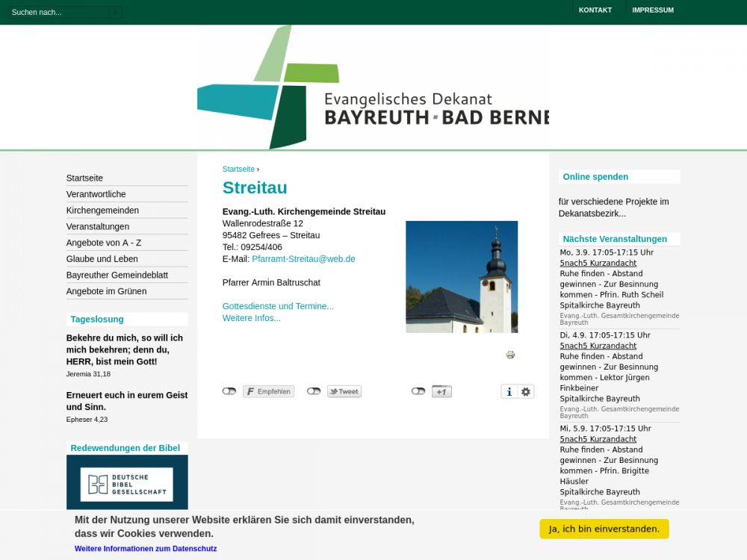Image resolution: width=747 pixels, height=560 pixels.
Task: Click the Google +1 button
Action: [x=441, y=391]
